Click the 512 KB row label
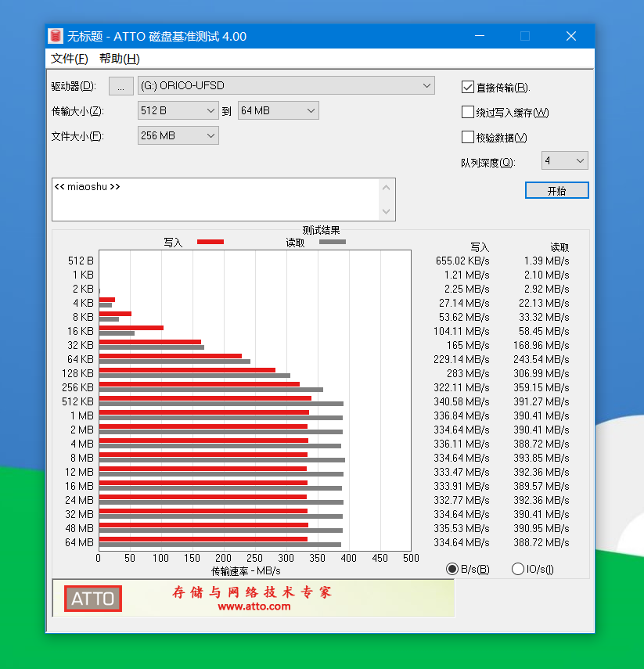Image resolution: width=644 pixels, height=669 pixels. (77, 401)
